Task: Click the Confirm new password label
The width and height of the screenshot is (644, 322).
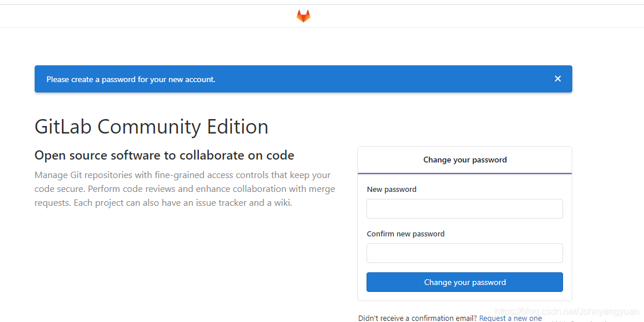Action: tap(405, 234)
